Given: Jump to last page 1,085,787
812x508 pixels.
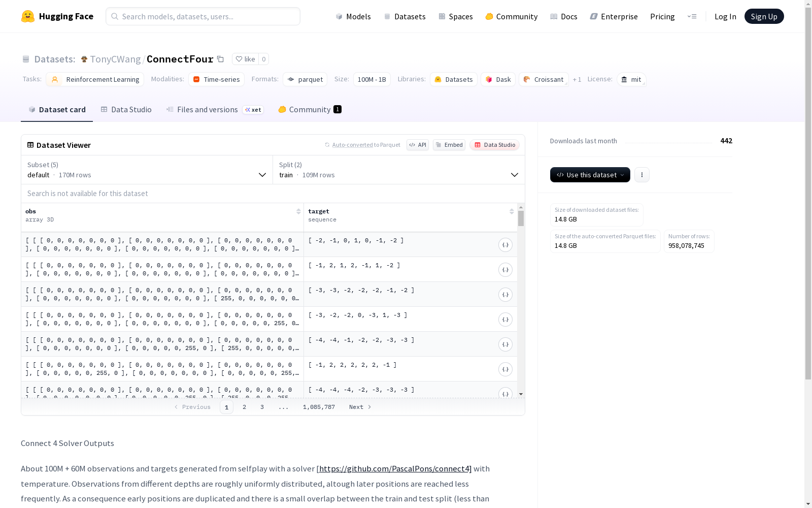Looking at the screenshot, I should (319, 407).
